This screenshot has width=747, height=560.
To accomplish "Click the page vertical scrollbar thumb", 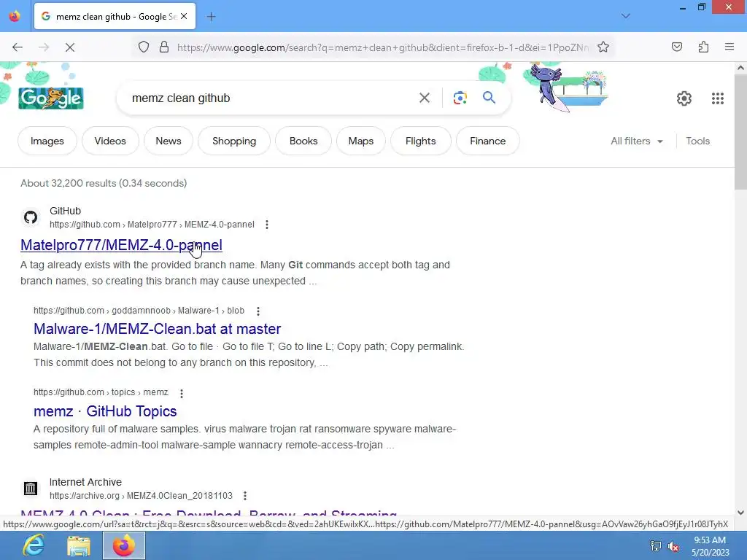I will point(740,132).
